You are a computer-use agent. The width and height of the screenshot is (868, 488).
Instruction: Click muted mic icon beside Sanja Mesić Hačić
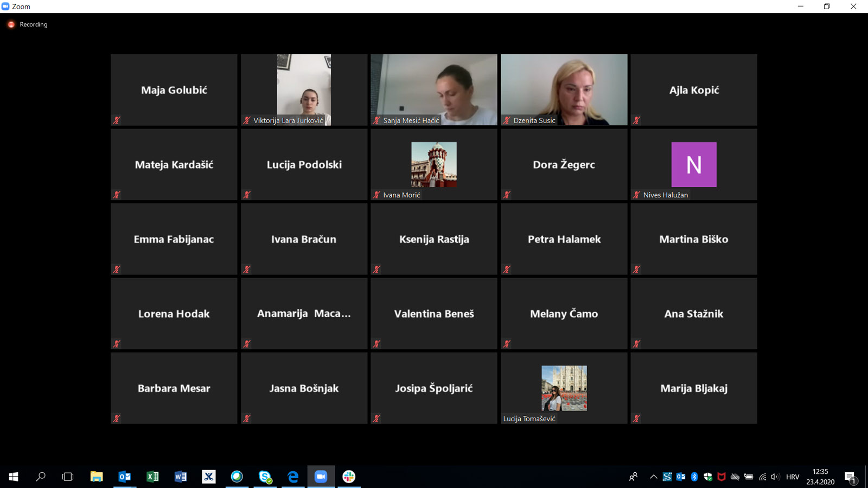coord(376,120)
